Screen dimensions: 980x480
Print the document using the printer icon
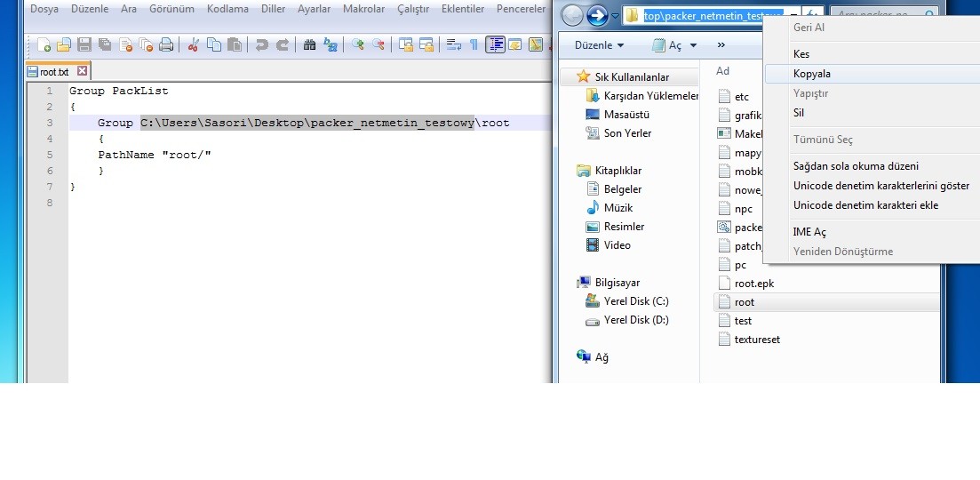[x=165, y=44]
